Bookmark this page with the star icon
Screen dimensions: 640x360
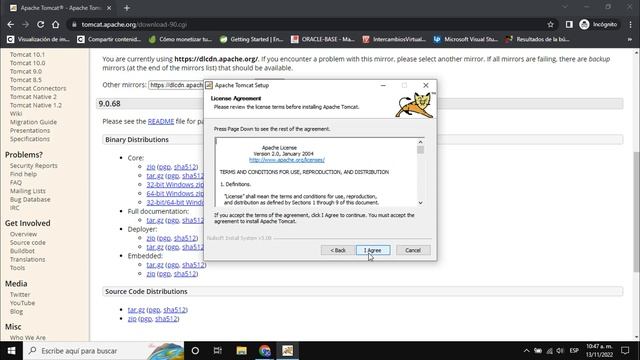[x=550, y=24]
